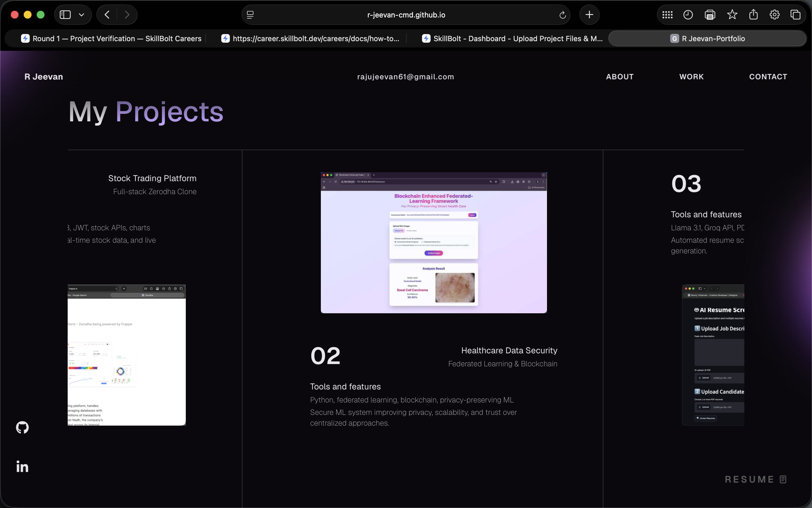
Task: Click the Full-stack Zerodha Clone subtitle
Action: pyautogui.click(x=155, y=192)
